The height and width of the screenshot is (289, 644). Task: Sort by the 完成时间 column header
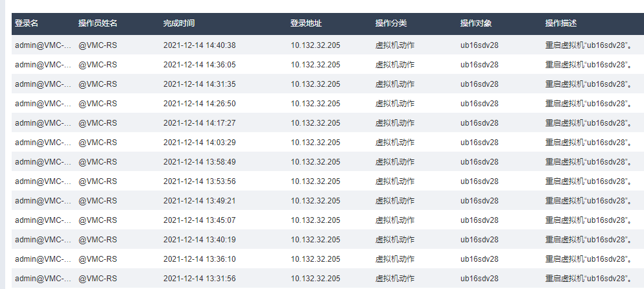[179, 23]
